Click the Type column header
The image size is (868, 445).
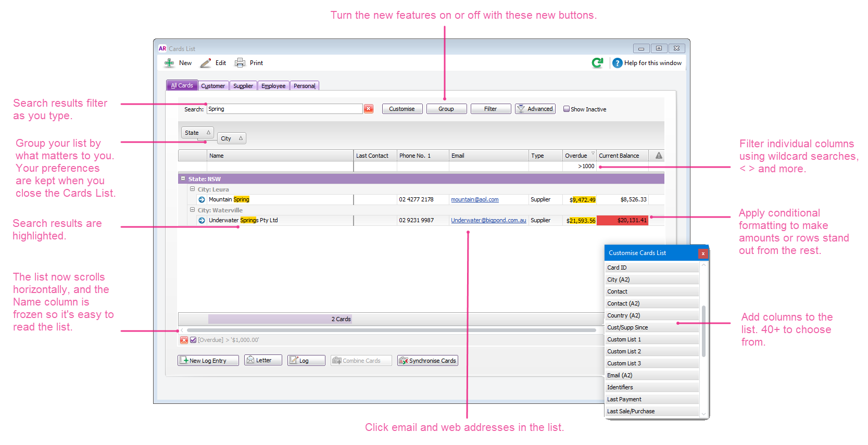point(546,156)
